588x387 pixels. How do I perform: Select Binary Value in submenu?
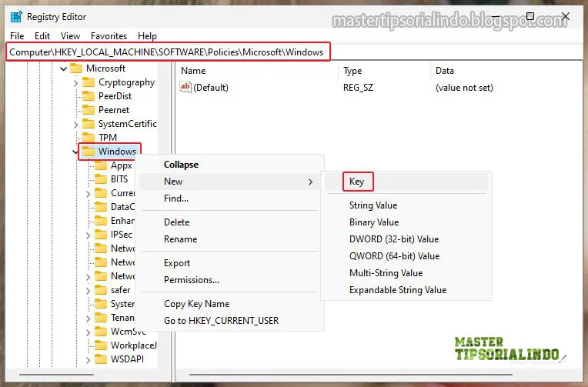(406, 222)
